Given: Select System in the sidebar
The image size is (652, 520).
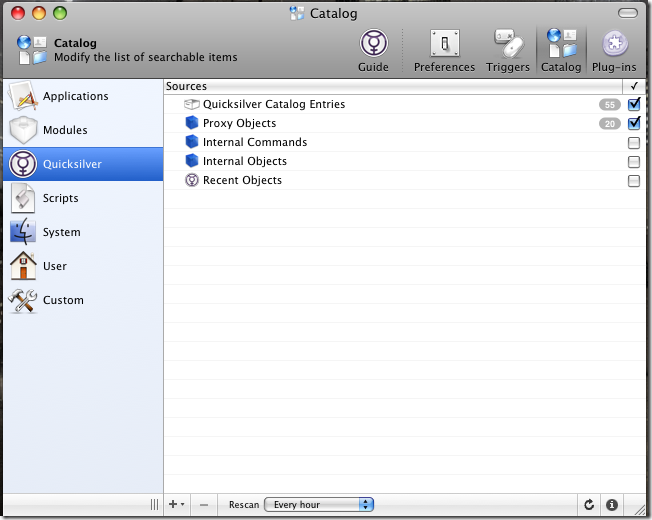Looking at the screenshot, I should point(83,232).
